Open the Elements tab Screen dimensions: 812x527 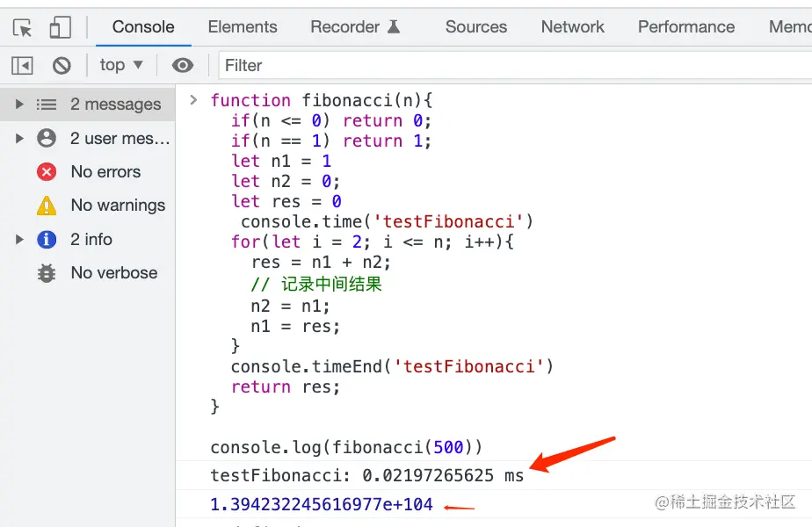[243, 27]
